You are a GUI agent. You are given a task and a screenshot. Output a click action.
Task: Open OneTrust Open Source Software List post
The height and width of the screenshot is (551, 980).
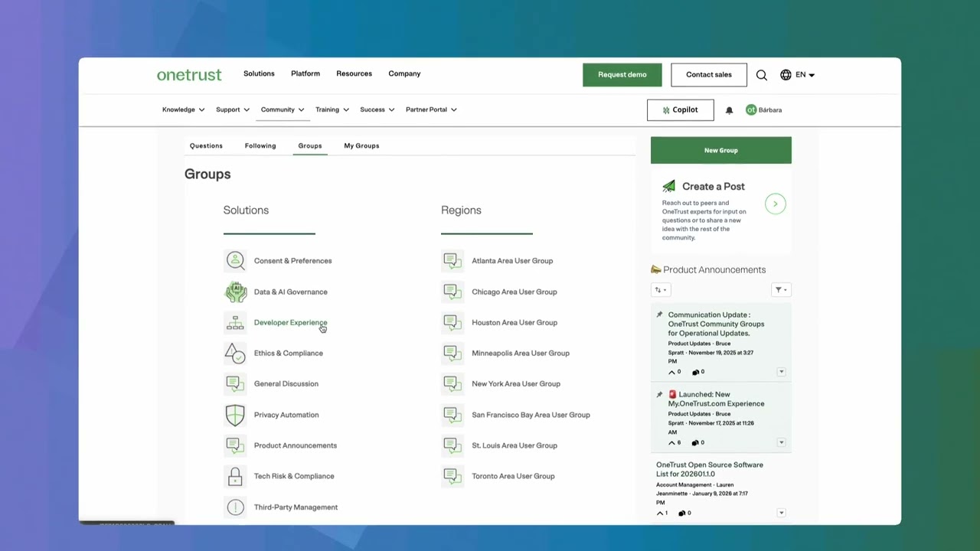tap(710, 469)
